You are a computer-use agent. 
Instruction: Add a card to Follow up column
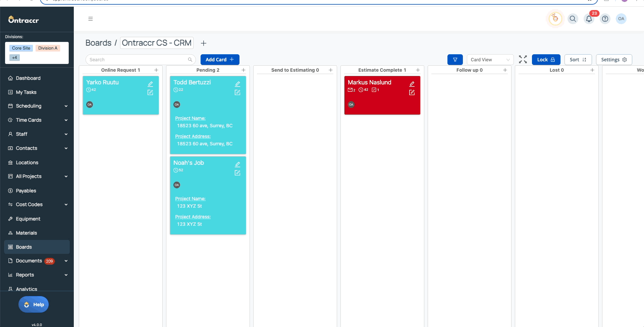click(x=505, y=70)
